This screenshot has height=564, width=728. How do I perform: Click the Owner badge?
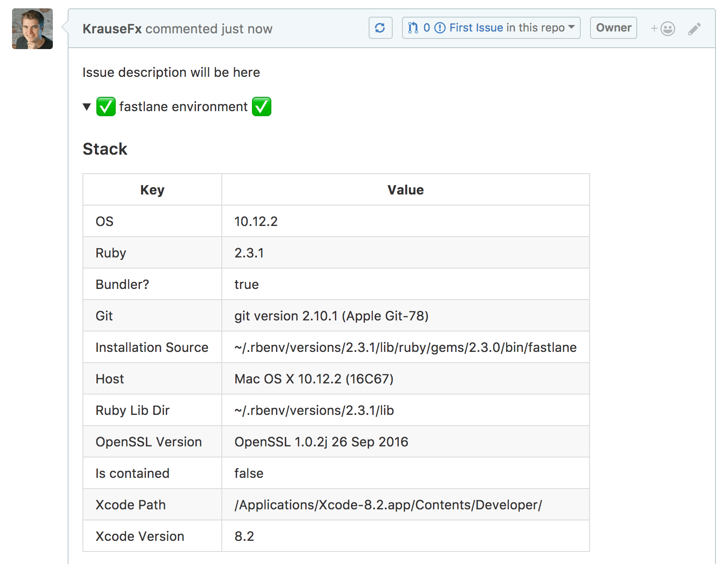point(614,28)
